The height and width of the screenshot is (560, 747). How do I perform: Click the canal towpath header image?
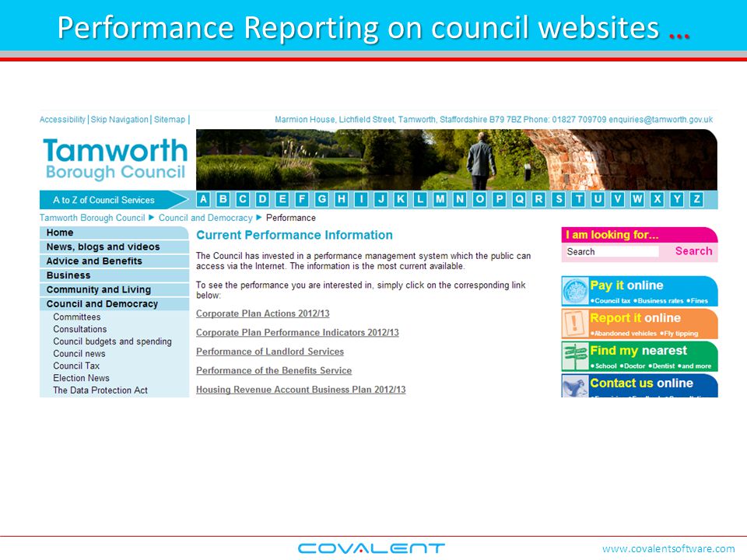click(457, 159)
